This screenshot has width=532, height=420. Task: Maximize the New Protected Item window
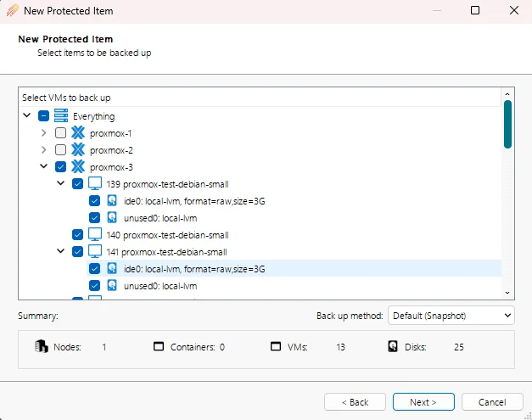(x=475, y=10)
